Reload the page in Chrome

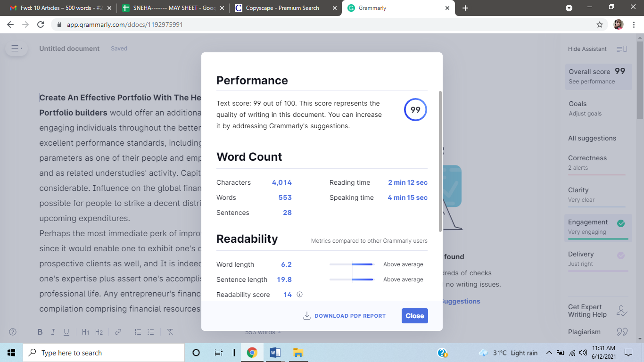pyautogui.click(x=41, y=25)
